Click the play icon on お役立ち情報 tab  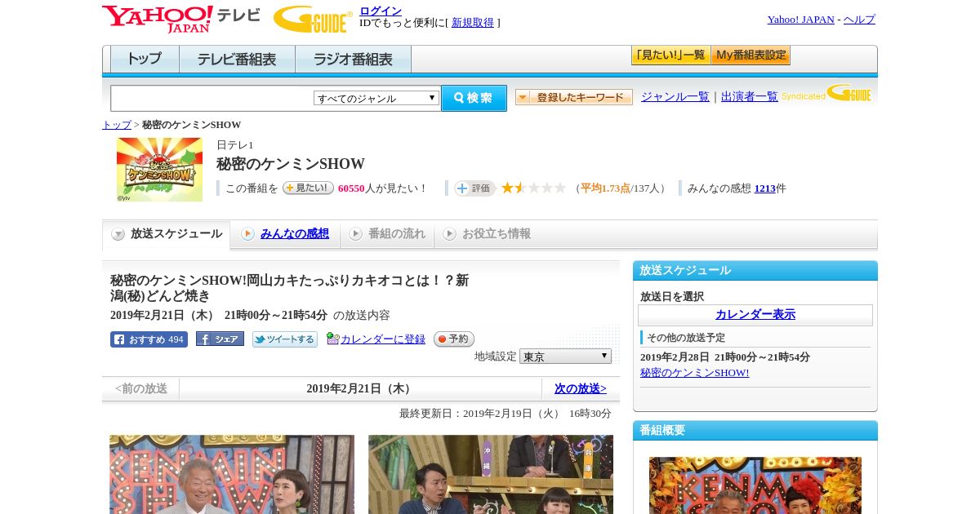coord(449,234)
